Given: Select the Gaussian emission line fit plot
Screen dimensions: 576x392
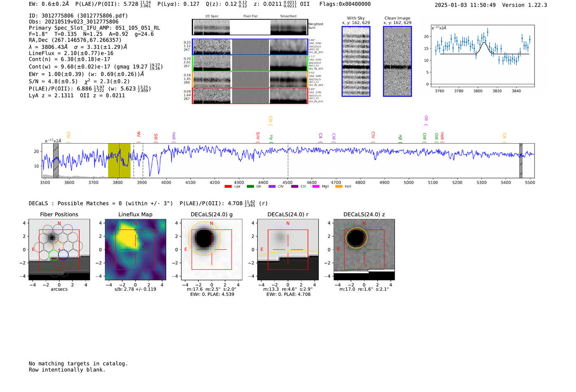Looking at the screenshot, I should click(483, 56).
